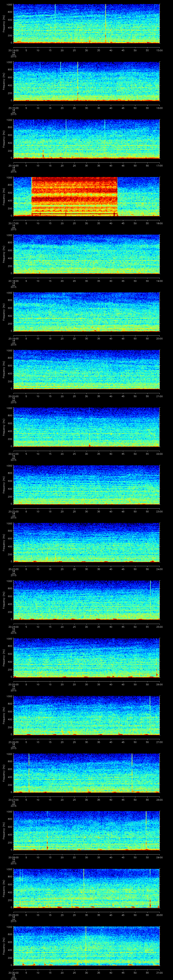Click the 20:25:00 start time label
Image resolution: width=173 pixels, height=980 pixels.
(x=13, y=684)
